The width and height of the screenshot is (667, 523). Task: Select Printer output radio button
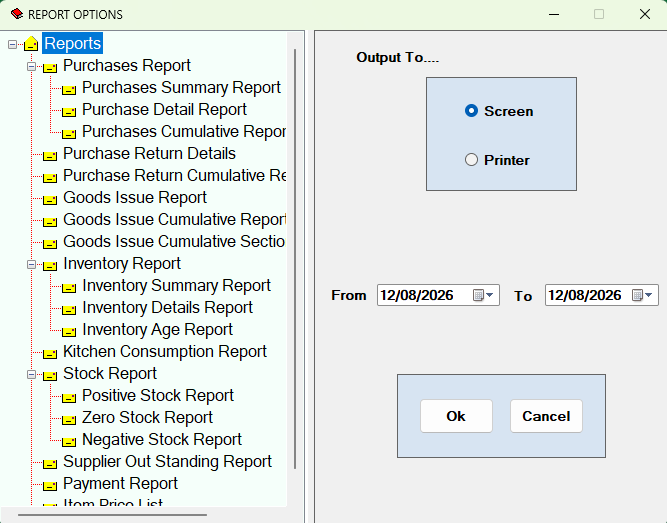click(x=471, y=160)
